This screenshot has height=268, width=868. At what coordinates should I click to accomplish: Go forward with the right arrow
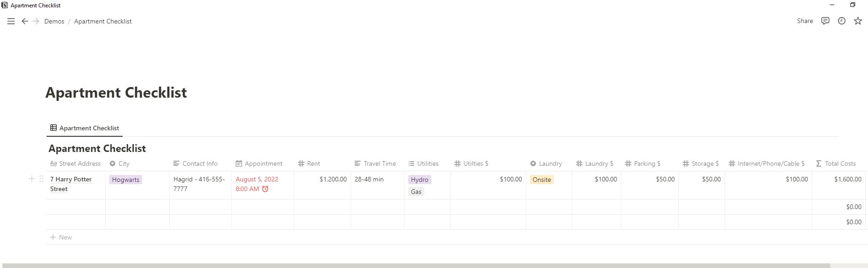pos(36,21)
